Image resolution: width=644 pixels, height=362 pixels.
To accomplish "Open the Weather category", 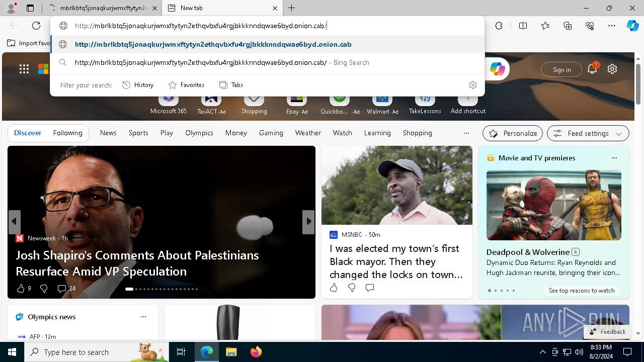I will pyautogui.click(x=308, y=133).
